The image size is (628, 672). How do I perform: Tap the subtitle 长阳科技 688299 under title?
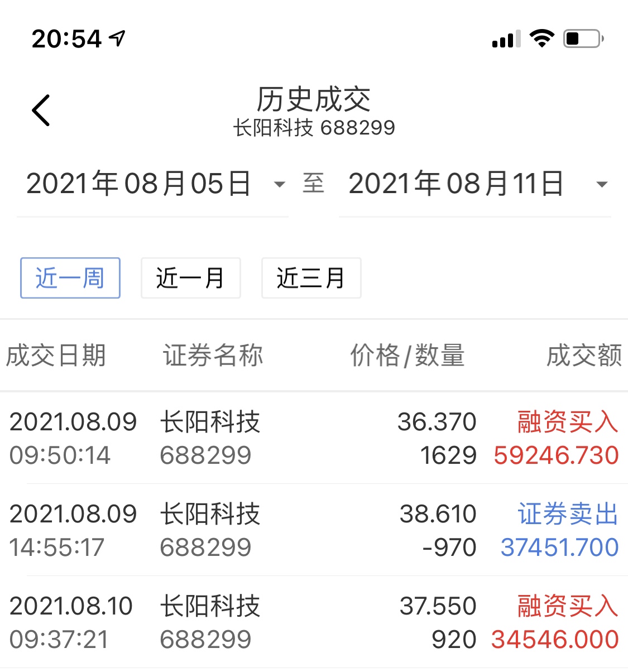click(316, 128)
